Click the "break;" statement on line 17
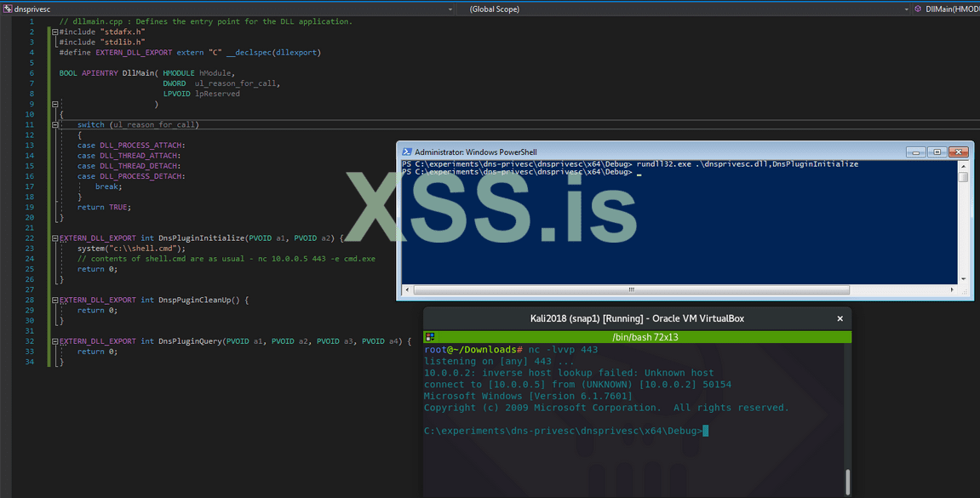The width and height of the screenshot is (980, 498). tap(109, 186)
